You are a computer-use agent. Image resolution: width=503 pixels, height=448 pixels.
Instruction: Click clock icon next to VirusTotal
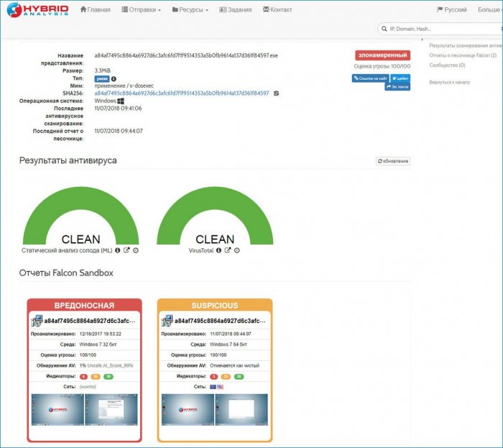(x=237, y=250)
